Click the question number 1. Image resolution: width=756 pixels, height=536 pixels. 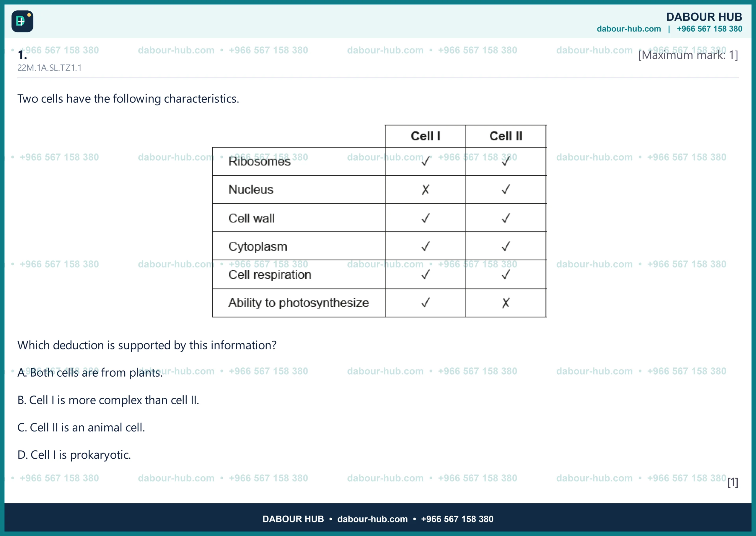[x=22, y=55]
